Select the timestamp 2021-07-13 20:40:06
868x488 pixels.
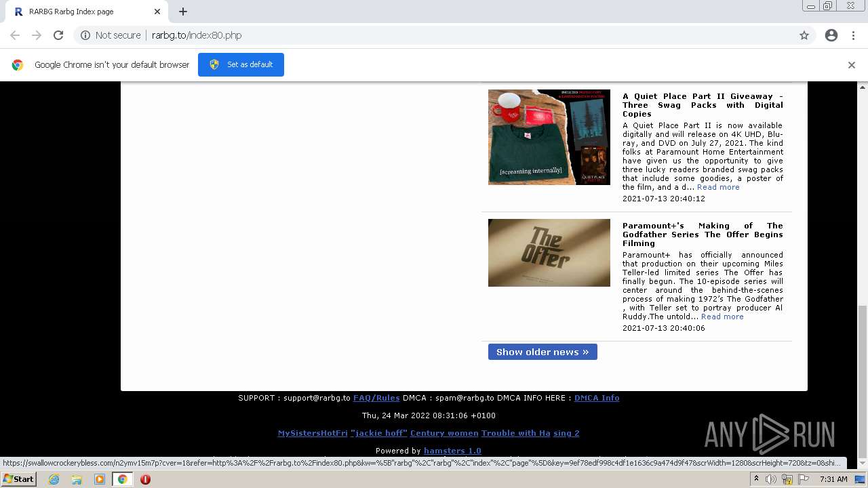pyautogui.click(x=664, y=328)
